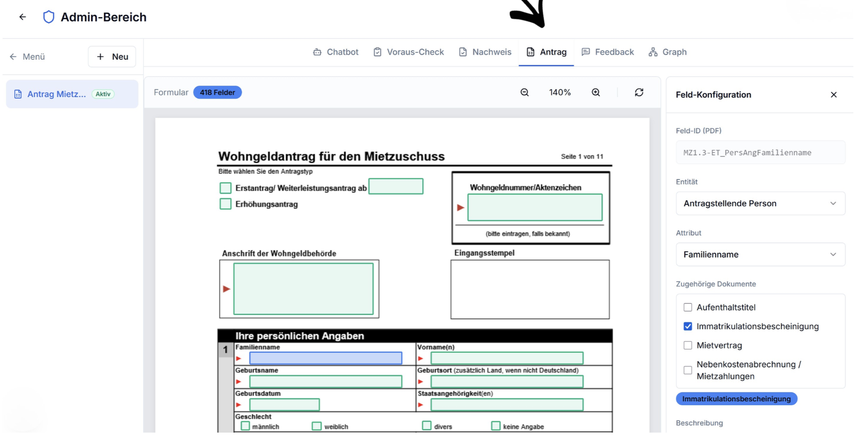Click the Admin-Bereich shield icon

point(48,17)
